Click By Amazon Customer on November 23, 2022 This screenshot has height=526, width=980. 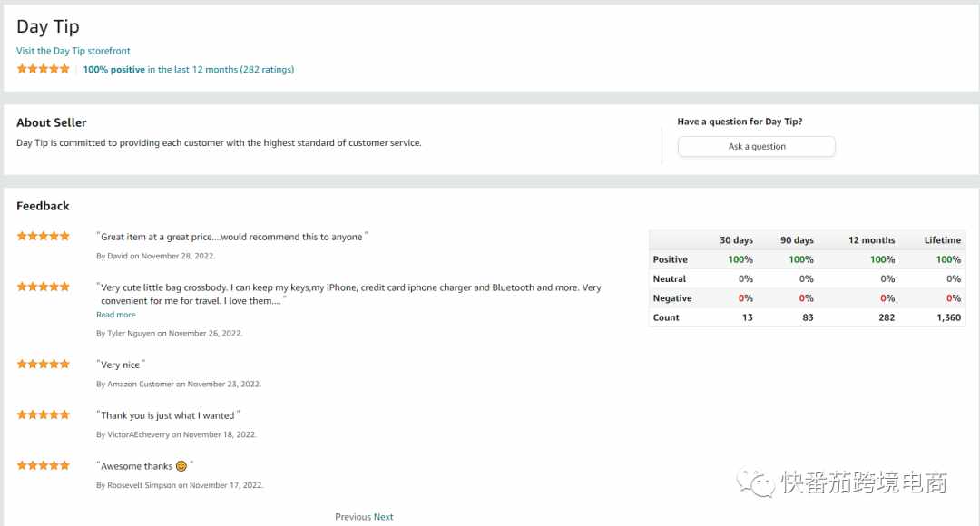click(x=179, y=385)
